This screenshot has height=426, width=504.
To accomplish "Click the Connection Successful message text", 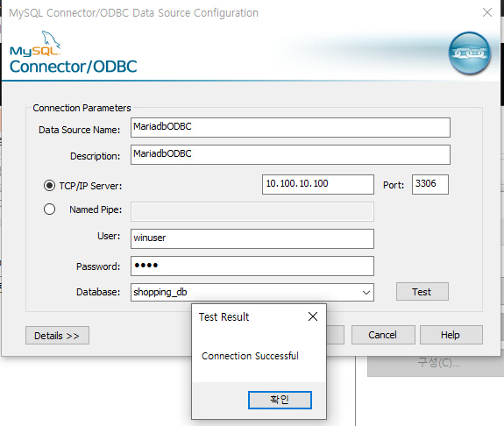I will (250, 356).
